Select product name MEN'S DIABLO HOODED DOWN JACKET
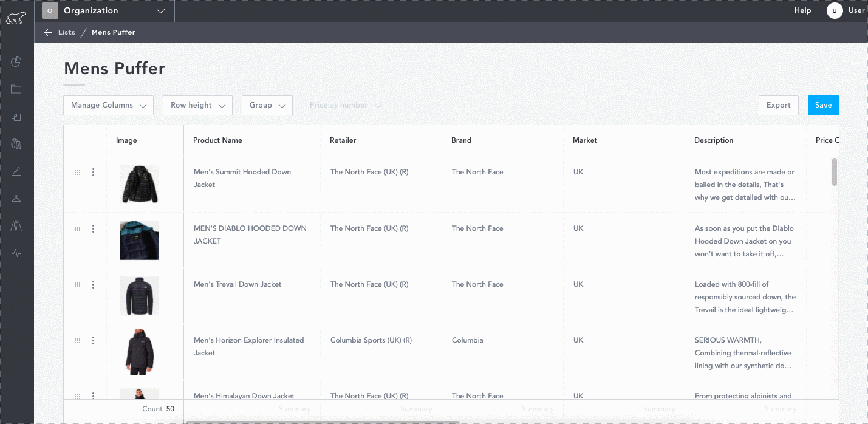Viewport: 868px width, 424px height. click(x=250, y=235)
